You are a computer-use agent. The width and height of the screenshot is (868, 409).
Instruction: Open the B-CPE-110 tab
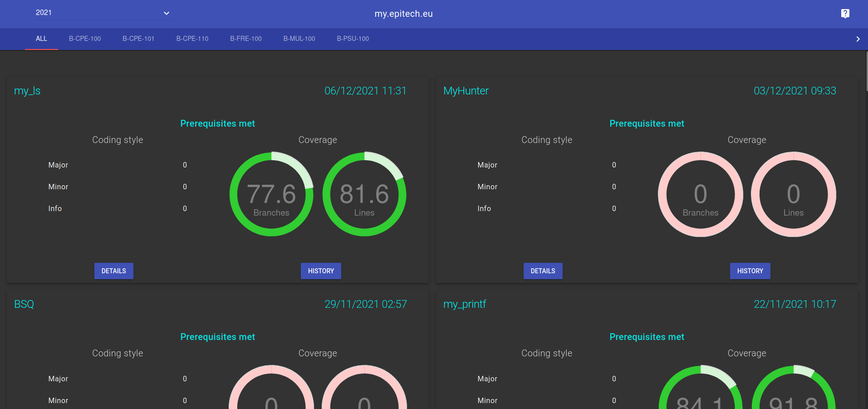coord(192,39)
